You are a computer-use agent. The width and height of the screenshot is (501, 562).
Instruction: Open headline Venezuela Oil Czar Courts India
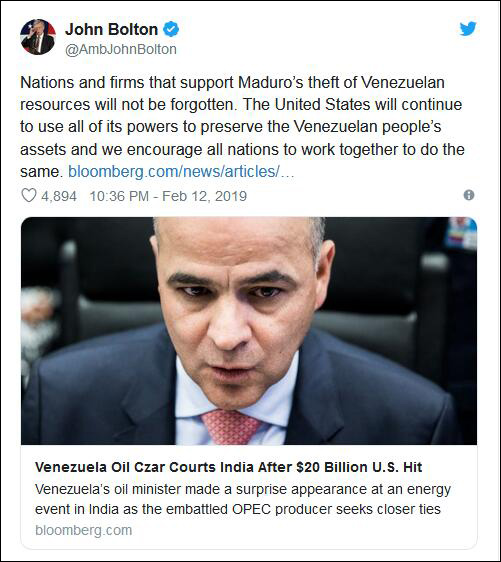click(x=229, y=467)
